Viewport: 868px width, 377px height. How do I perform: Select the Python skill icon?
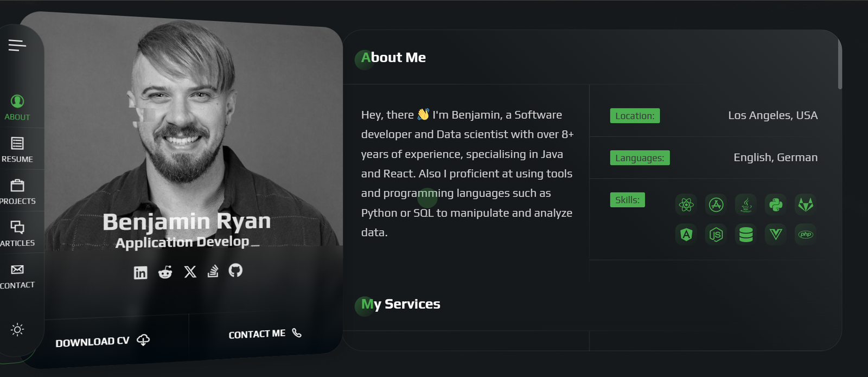[x=776, y=205]
